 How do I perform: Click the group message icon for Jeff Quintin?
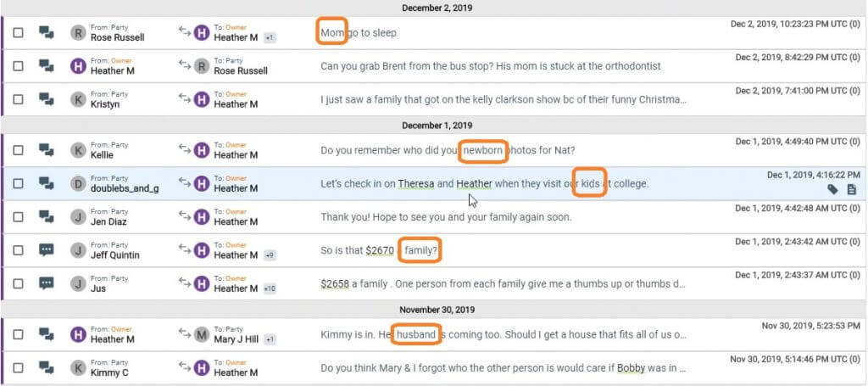(x=47, y=249)
